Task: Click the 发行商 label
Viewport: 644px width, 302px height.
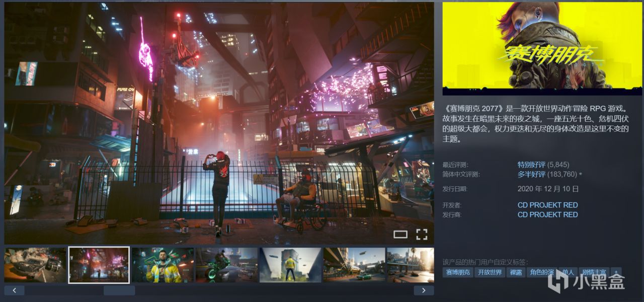Action: point(452,214)
